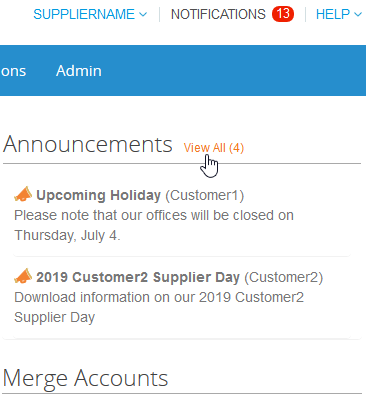Click the (Customer2) label on the Supplier Day announcement
The height and width of the screenshot is (401, 366).
pos(284,277)
